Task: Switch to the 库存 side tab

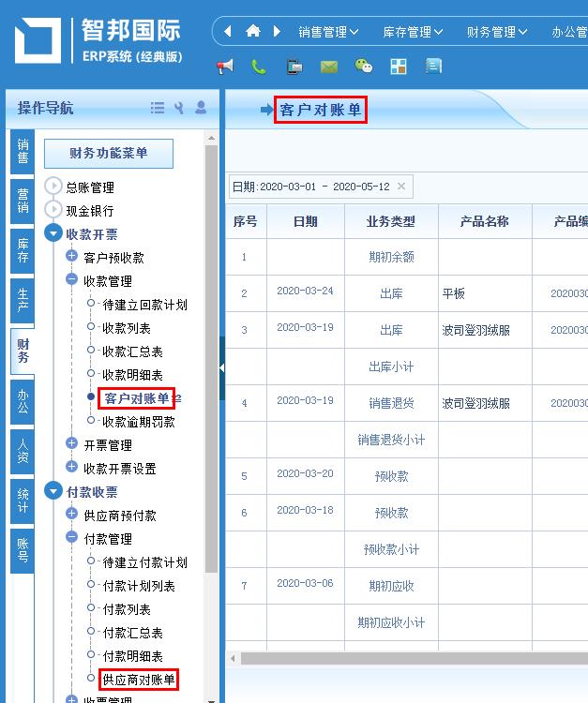Action: point(23,250)
